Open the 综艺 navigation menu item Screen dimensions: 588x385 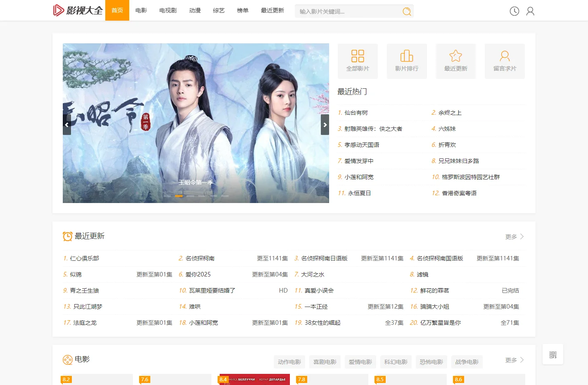219,10
